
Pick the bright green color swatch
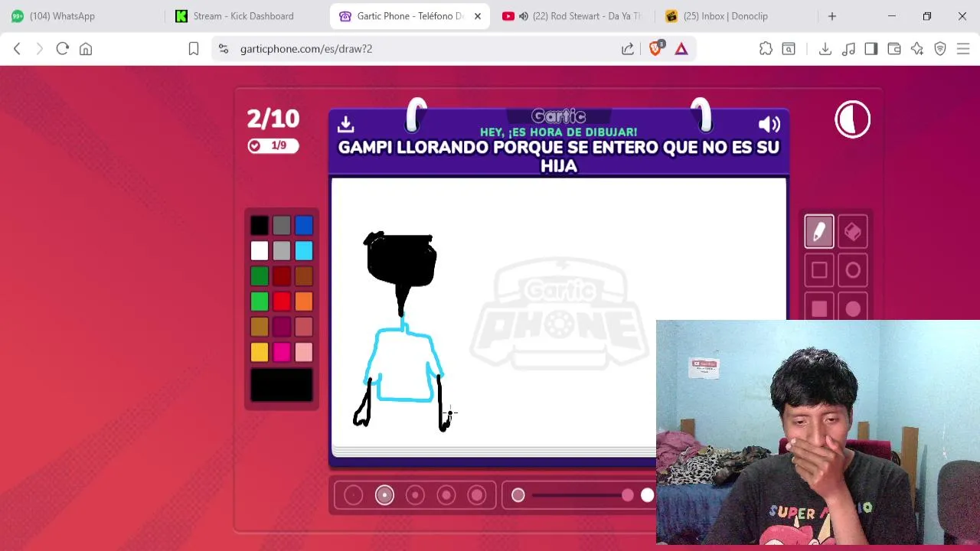259,301
